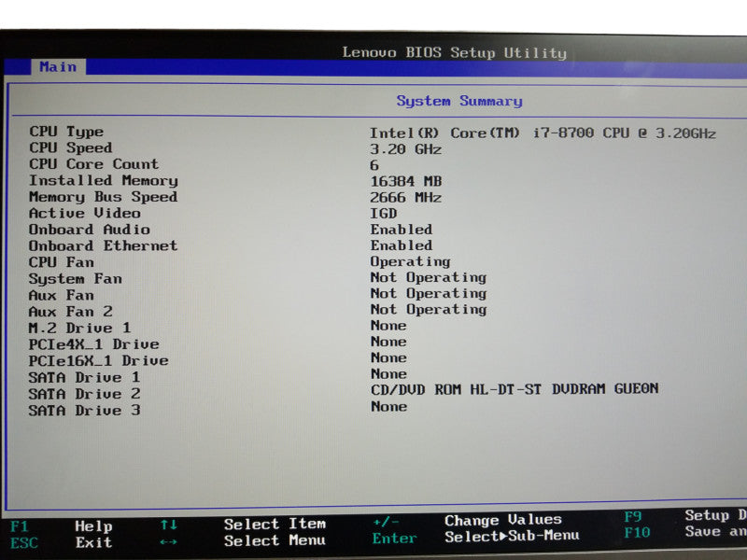Click the up-down arrows key hint
Viewport: 747px width, 560px height.
click(x=169, y=525)
